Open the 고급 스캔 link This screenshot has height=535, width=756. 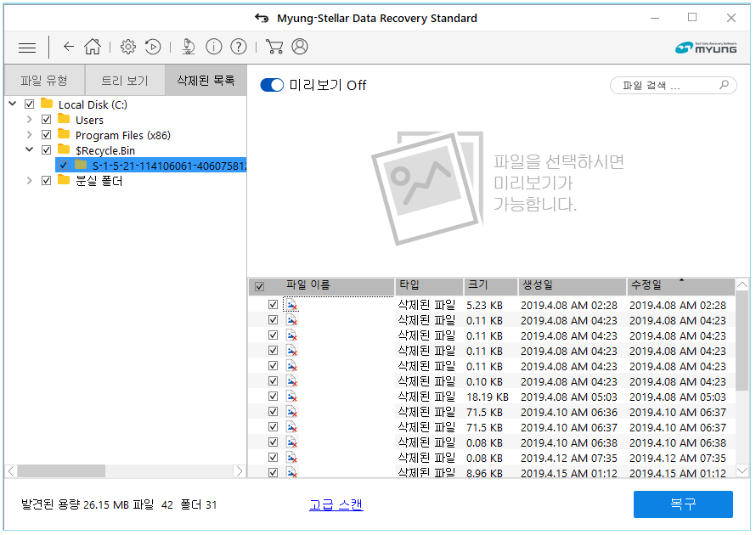click(336, 504)
